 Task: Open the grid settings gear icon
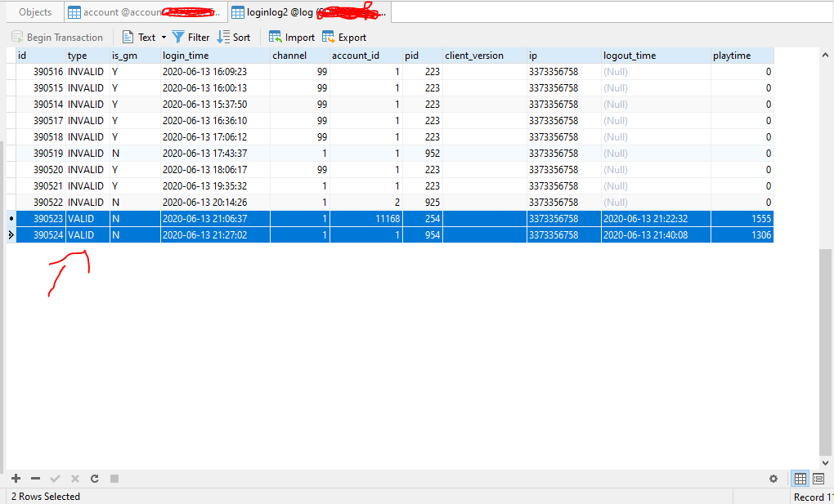(x=773, y=479)
